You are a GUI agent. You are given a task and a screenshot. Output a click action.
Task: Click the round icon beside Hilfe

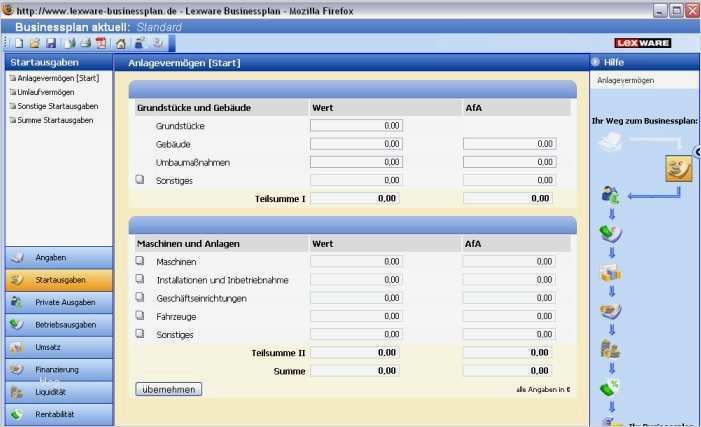(x=595, y=62)
